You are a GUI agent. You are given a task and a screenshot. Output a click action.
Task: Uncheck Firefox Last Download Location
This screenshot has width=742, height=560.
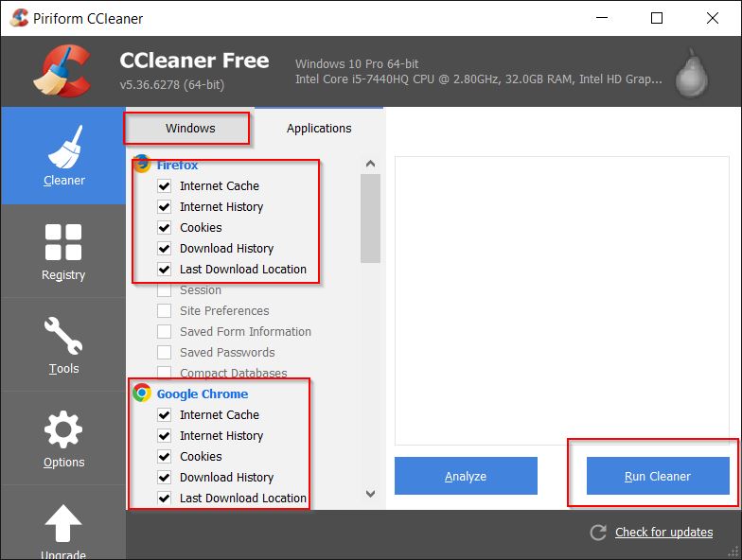click(x=165, y=269)
